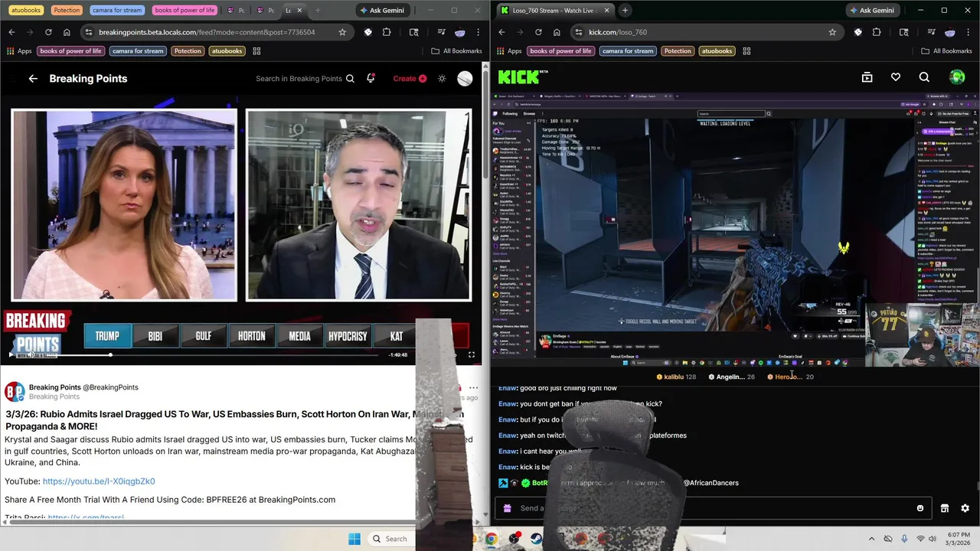
Task: Click Ask Gemini in the Kick window
Action: click(871, 10)
